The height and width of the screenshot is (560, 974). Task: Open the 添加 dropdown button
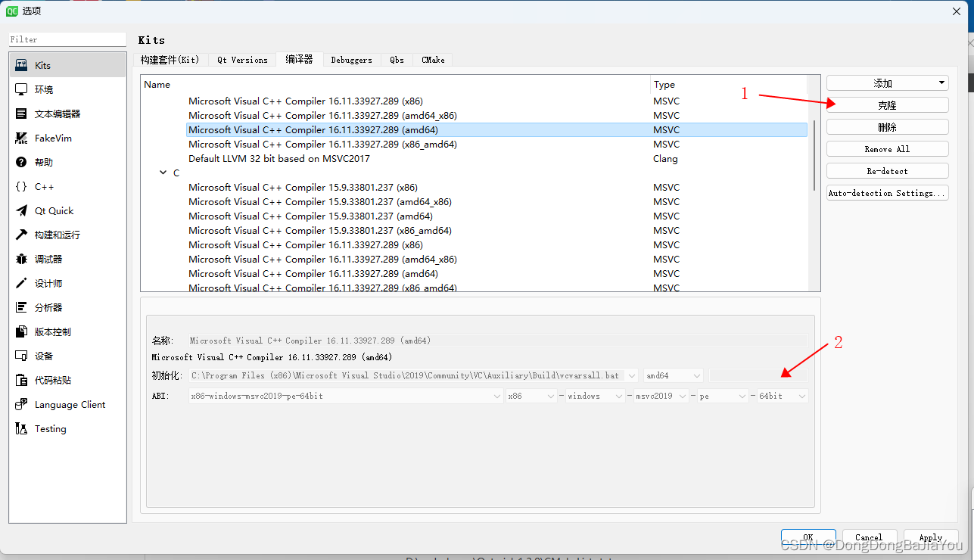(x=887, y=83)
